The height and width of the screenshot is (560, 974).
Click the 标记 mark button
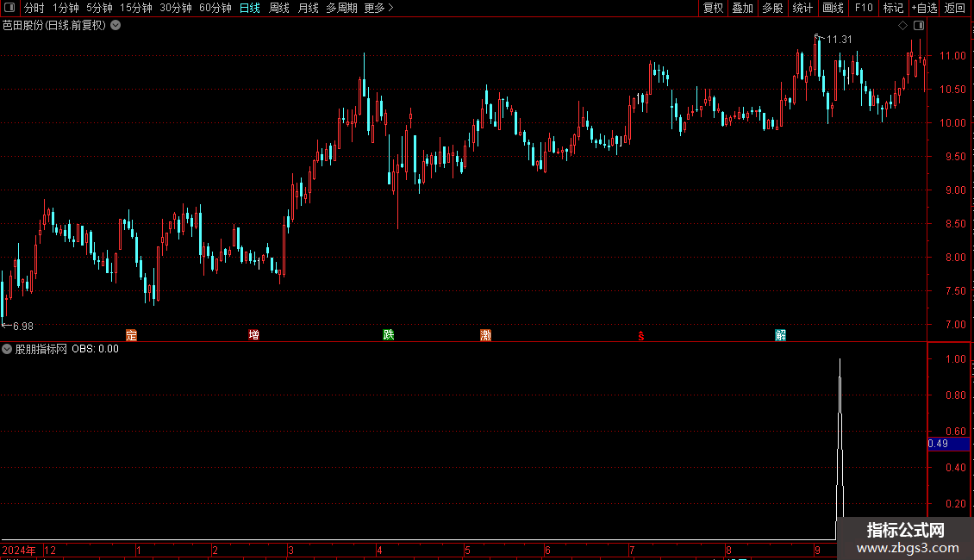893,8
